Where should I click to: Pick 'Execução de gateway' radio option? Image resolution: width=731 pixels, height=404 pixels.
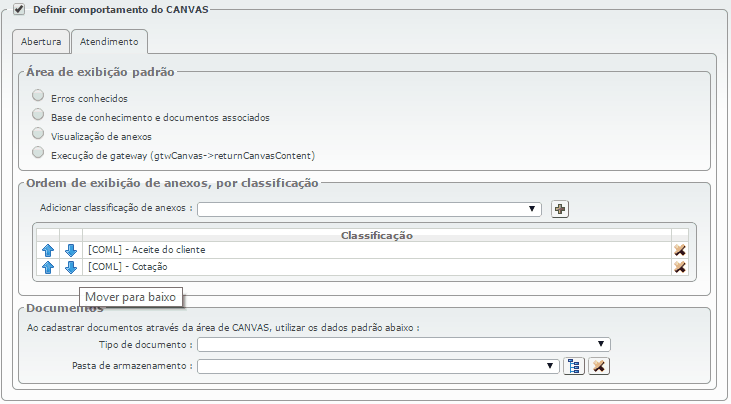(x=38, y=153)
